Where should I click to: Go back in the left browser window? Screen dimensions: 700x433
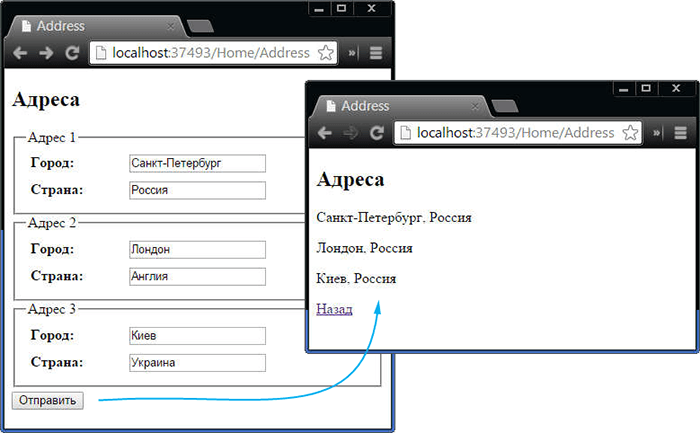(x=20, y=53)
